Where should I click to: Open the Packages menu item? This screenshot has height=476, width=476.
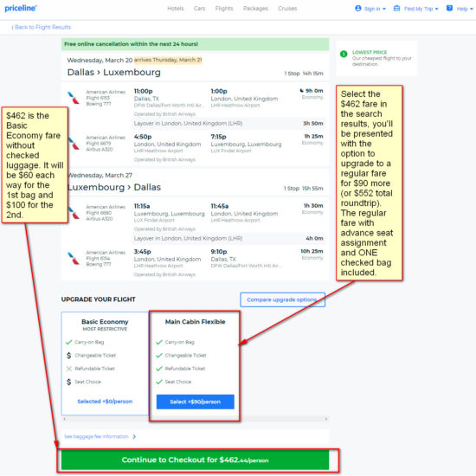click(255, 9)
